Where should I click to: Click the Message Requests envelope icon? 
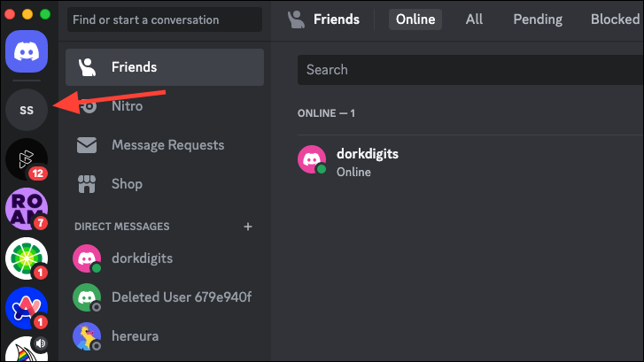tap(87, 145)
